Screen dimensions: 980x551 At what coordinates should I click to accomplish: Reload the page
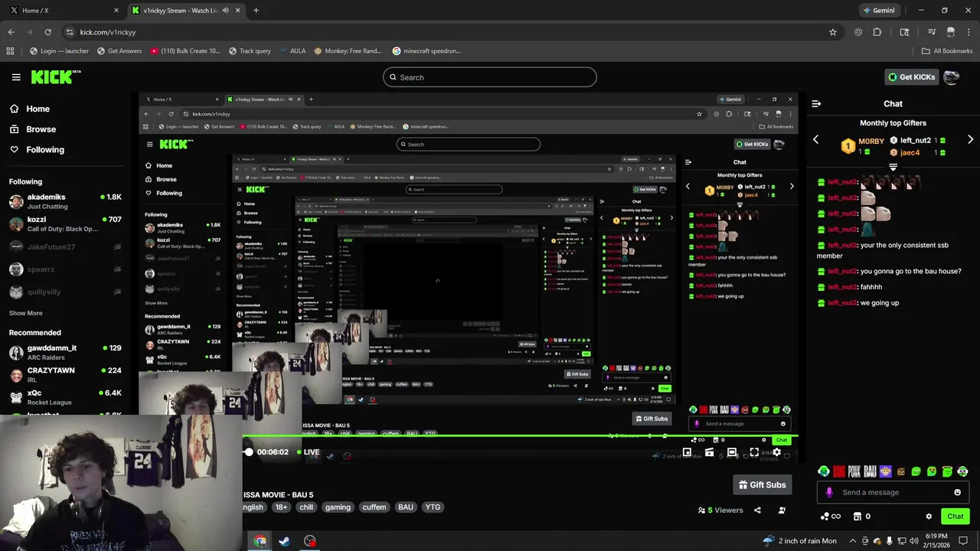47,32
